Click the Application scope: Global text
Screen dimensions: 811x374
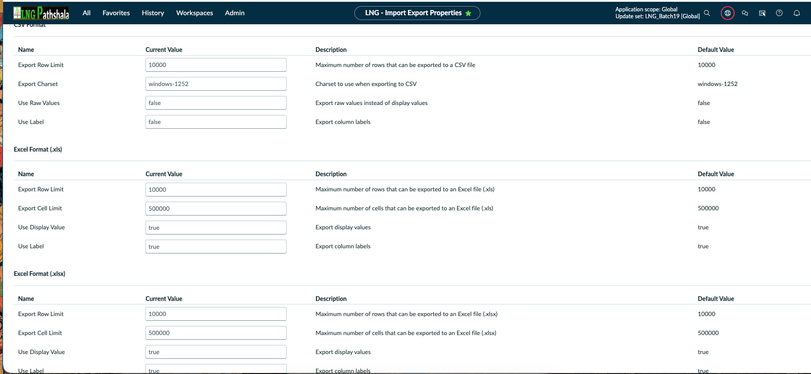(x=646, y=9)
